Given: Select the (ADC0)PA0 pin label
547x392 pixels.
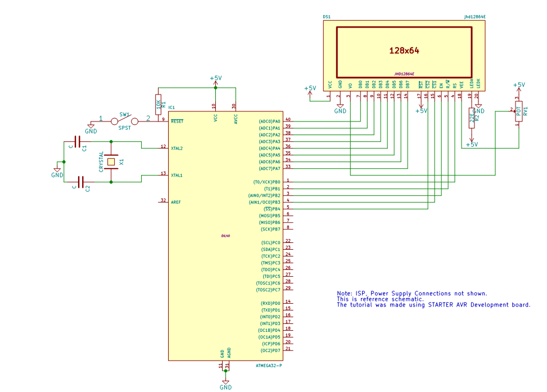Looking at the screenshot, I should click(x=269, y=121).
